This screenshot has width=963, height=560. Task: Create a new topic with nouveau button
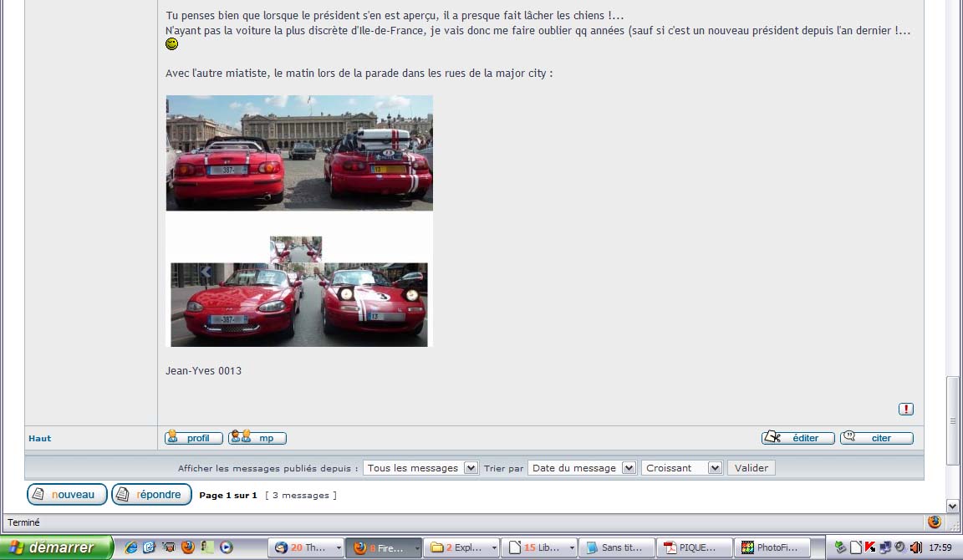(x=67, y=494)
